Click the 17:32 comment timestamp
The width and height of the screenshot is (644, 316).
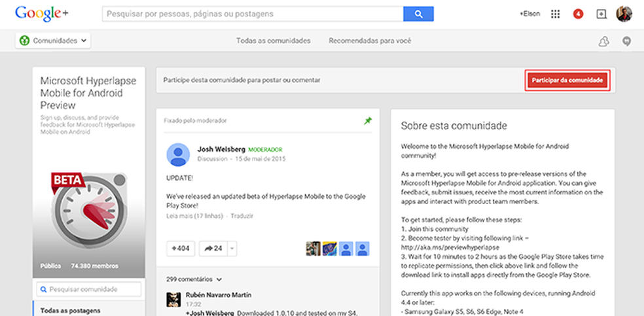tap(192, 304)
